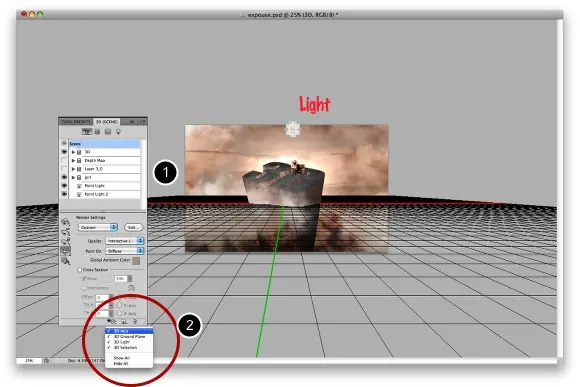Open the Quality dropdown
Viewport: 580px width, 387px height.
[125, 241]
